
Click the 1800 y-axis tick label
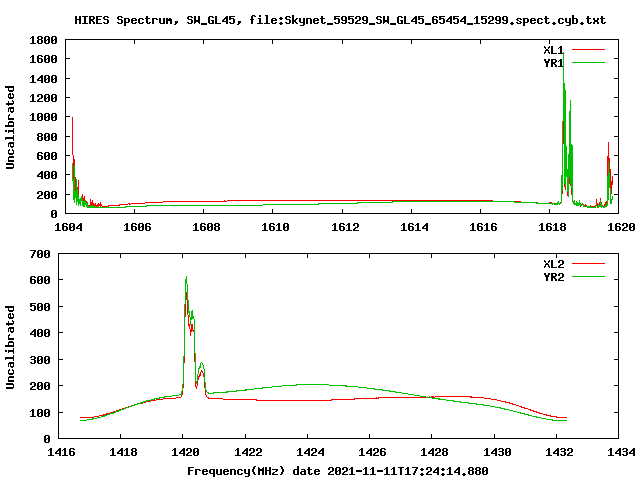pos(43,40)
